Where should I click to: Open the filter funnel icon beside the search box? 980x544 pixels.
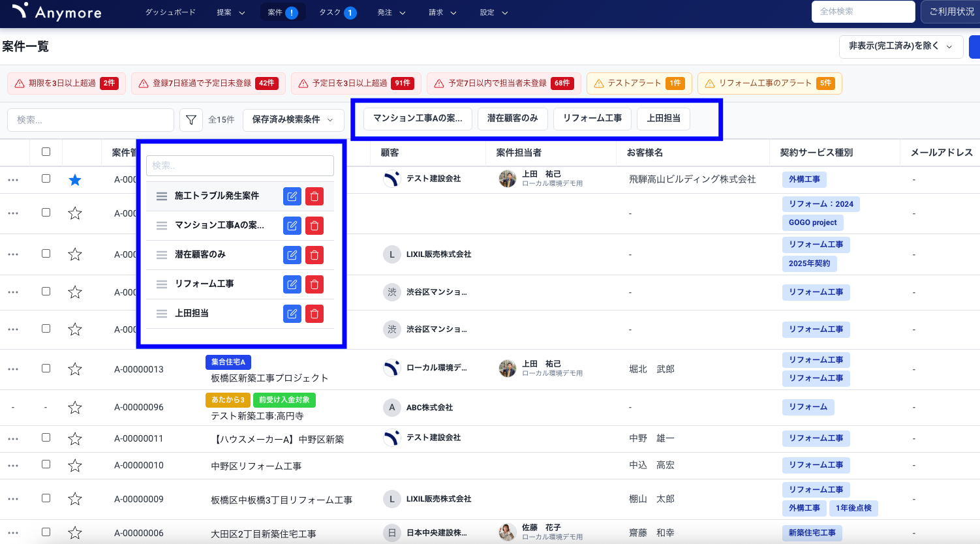[x=191, y=120]
